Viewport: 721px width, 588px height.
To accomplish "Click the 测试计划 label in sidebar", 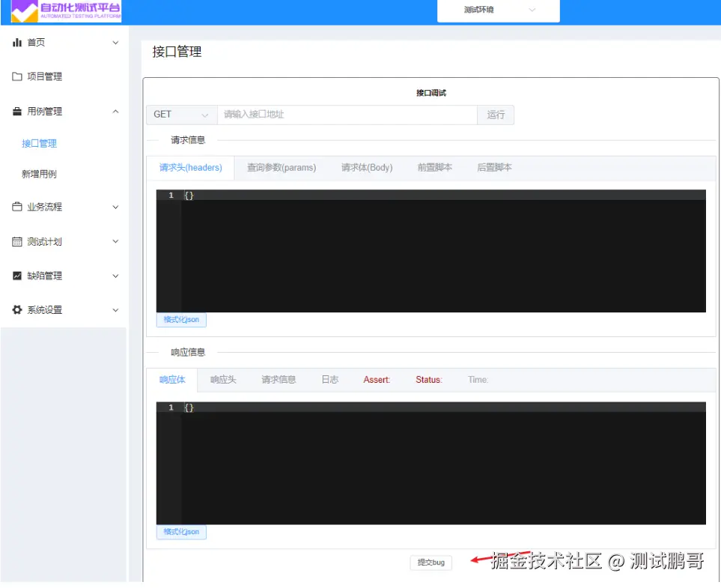I will pos(45,241).
